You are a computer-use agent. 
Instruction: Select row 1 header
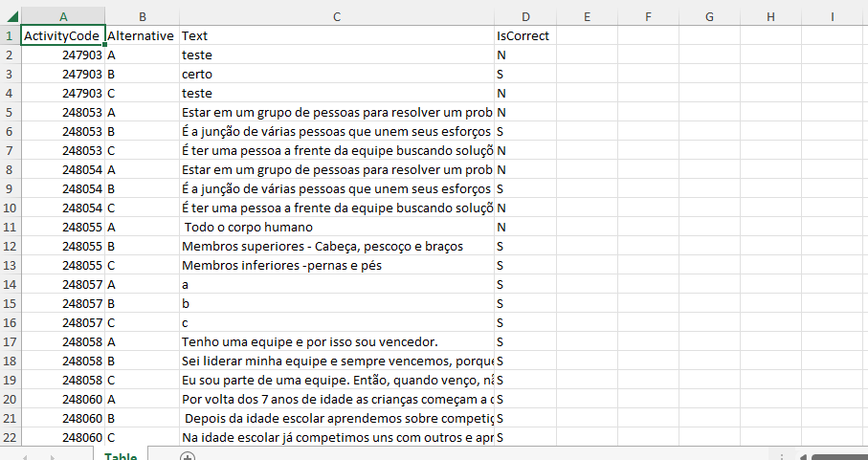[x=10, y=36]
